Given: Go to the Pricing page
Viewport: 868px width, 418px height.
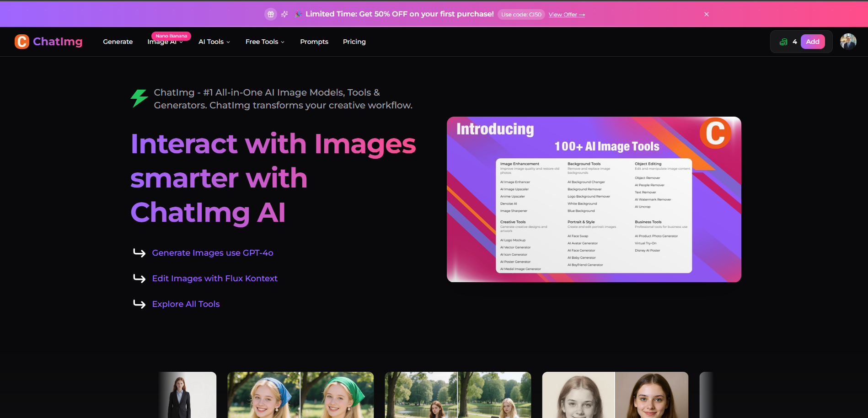Looking at the screenshot, I should (354, 42).
